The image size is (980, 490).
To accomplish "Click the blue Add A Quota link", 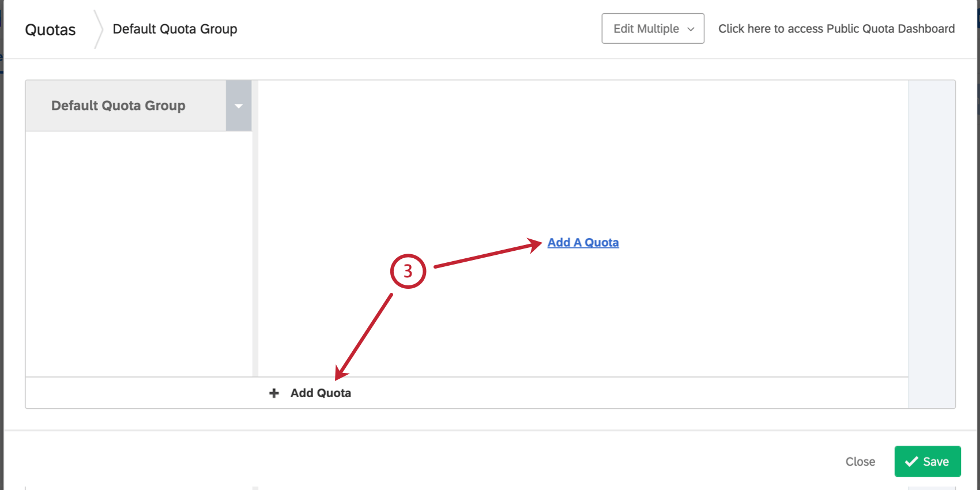I will point(583,243).
